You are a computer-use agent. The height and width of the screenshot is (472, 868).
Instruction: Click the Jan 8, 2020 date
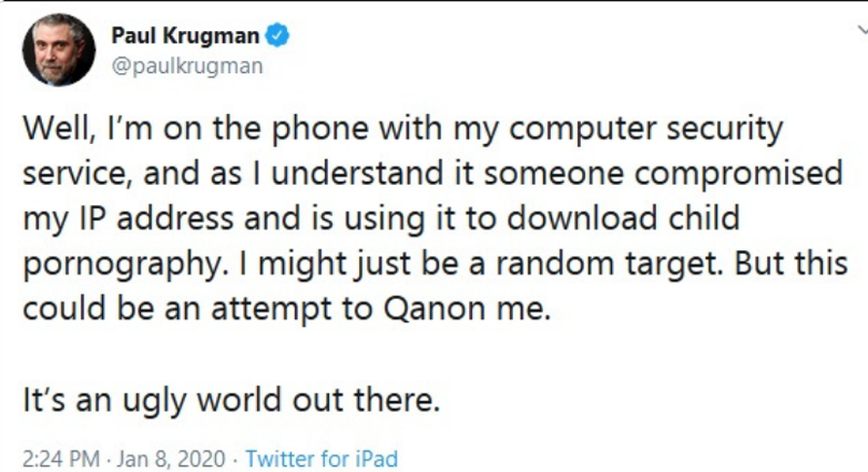pos(171,458)
